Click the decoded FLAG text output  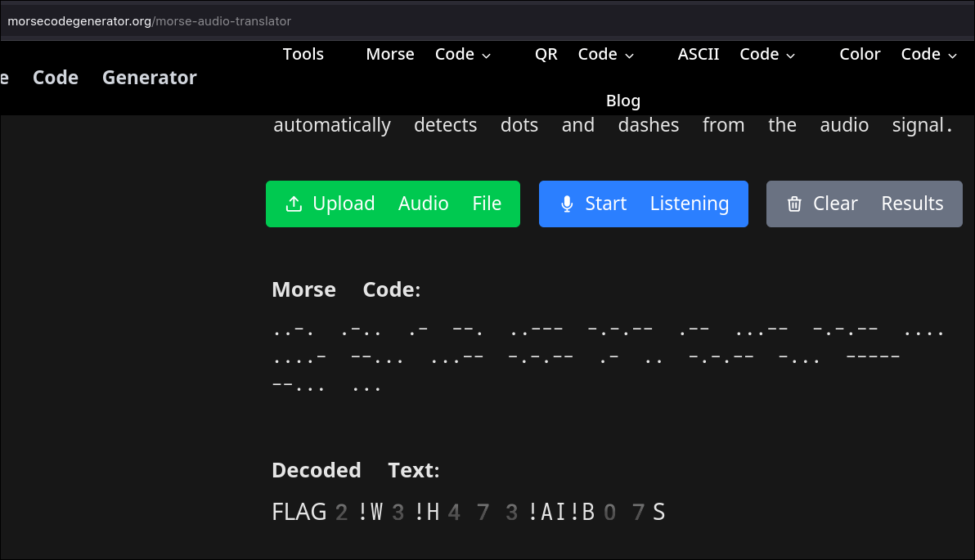click(x=468, y=513)
